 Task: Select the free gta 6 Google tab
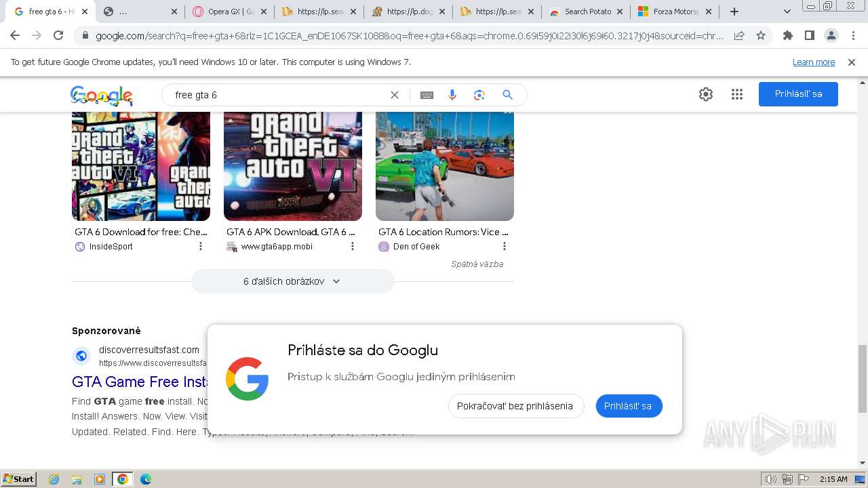pos(52,12)
